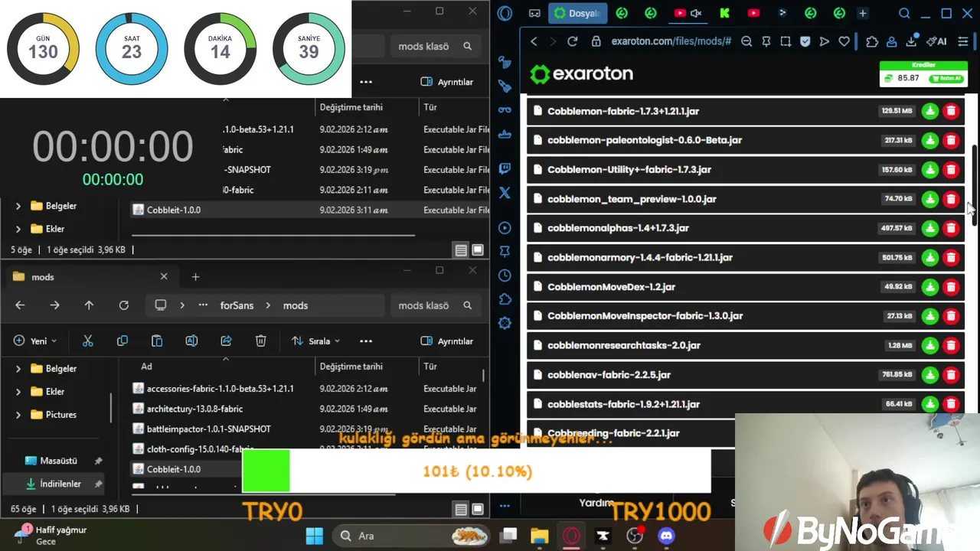Viewport: 980px width, 551px height.
Task: Sort by Değiştirme tarihi column in mods window
Action: [351, 367]
